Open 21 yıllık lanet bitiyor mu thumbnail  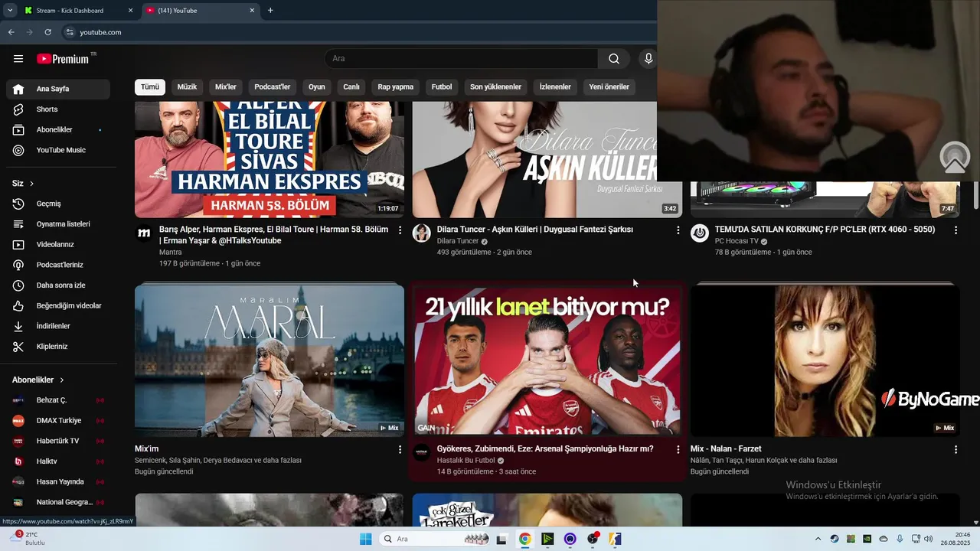(x=547, y=360)
